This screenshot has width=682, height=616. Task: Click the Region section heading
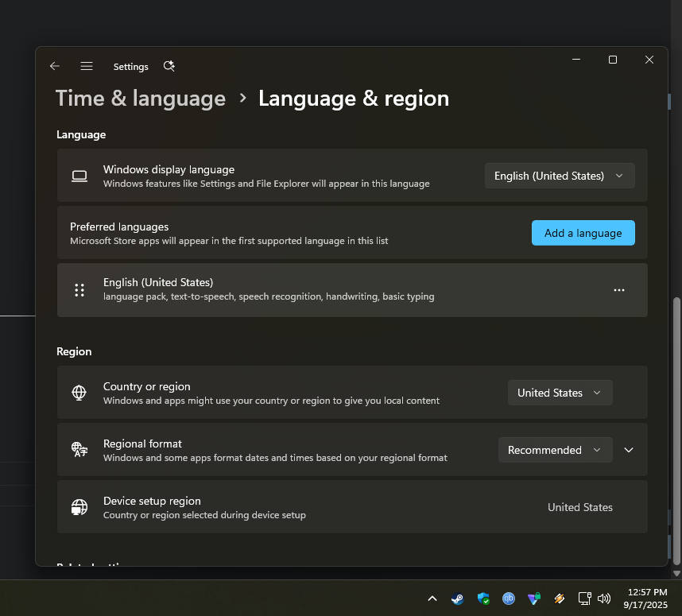pos(74,351)
